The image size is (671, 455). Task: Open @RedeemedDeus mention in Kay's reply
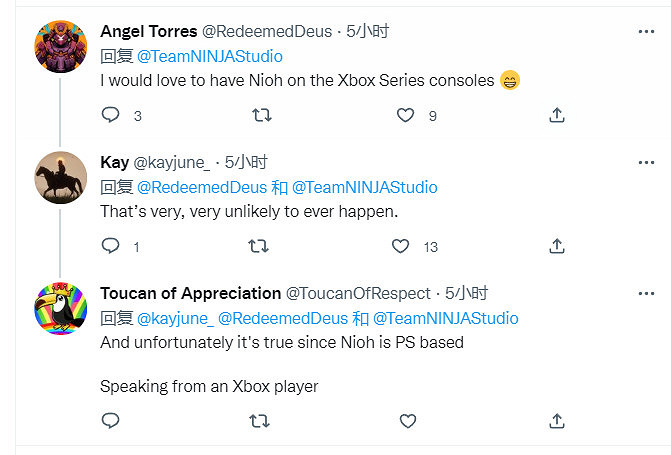click(x=201, y=187)
